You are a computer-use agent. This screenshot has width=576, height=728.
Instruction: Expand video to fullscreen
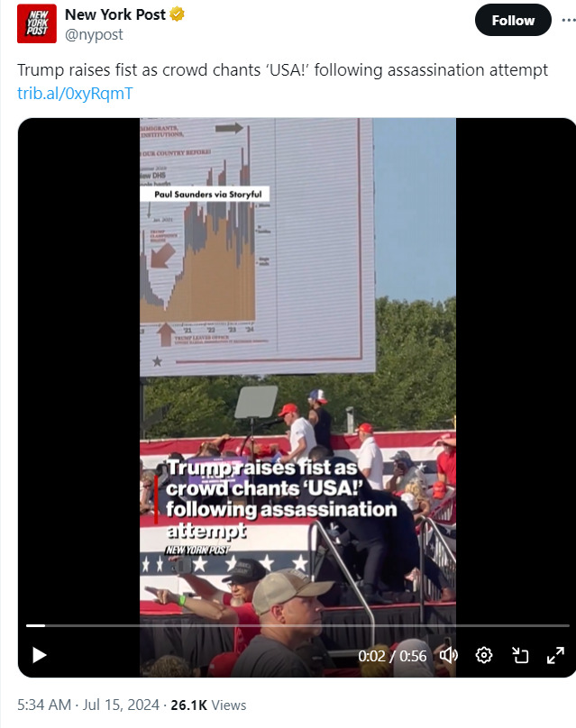[555, 655]
